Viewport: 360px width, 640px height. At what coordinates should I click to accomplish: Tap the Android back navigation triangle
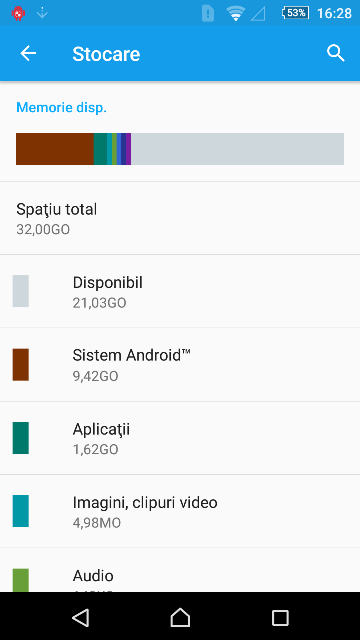(x=80, y=618)
